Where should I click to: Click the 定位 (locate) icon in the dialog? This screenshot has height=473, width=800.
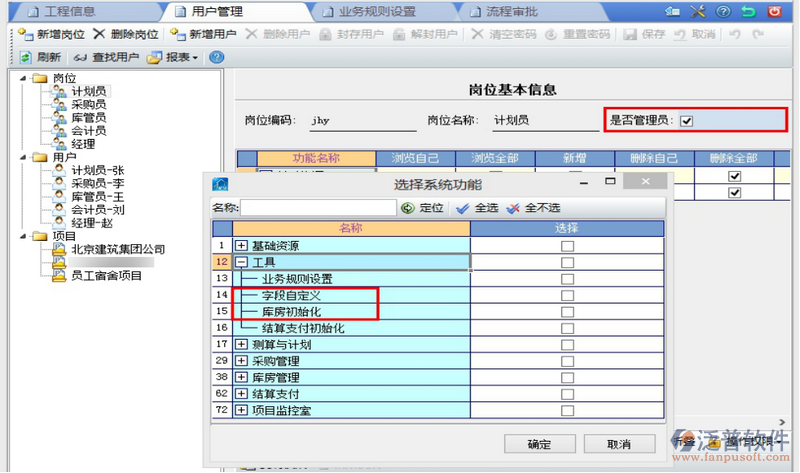click(407, 208)
